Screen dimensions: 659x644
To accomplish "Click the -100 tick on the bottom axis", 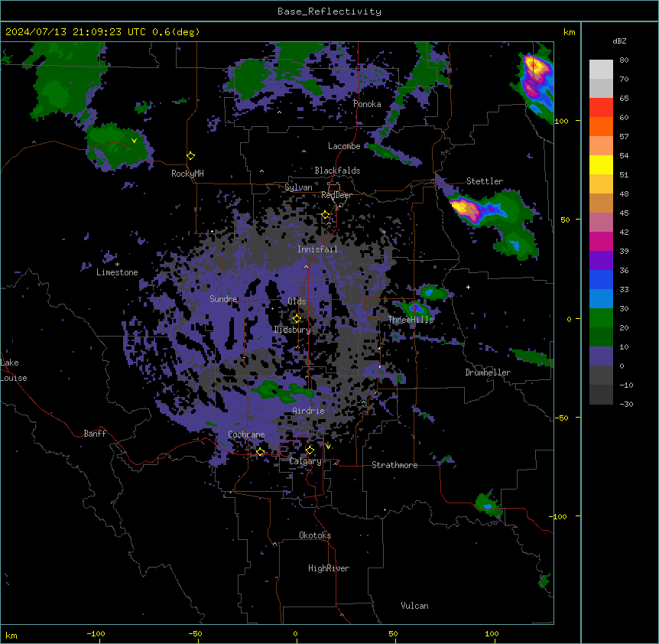I will (x=96, y=634).
